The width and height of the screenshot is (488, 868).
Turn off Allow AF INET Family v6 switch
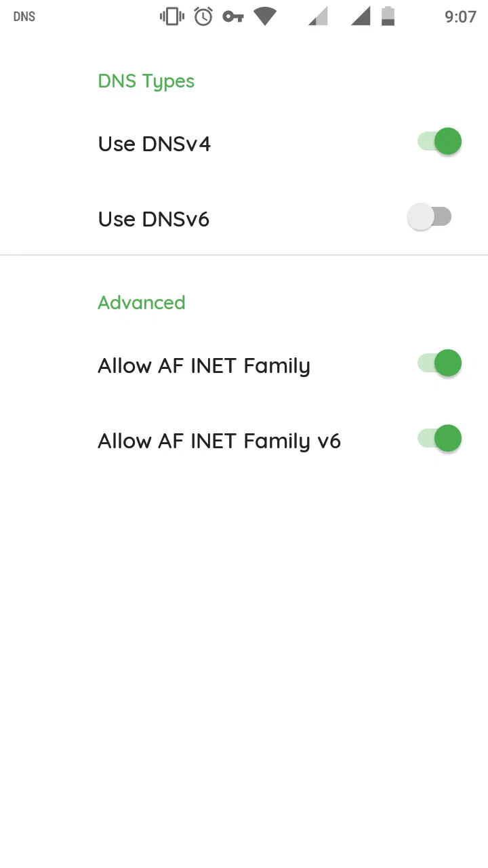click(439, 439)
